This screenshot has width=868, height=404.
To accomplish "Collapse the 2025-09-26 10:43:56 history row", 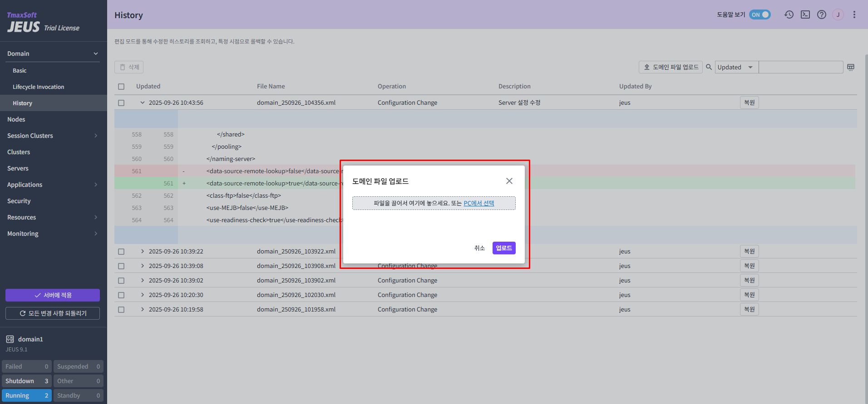I will click(x=143, y=103).
